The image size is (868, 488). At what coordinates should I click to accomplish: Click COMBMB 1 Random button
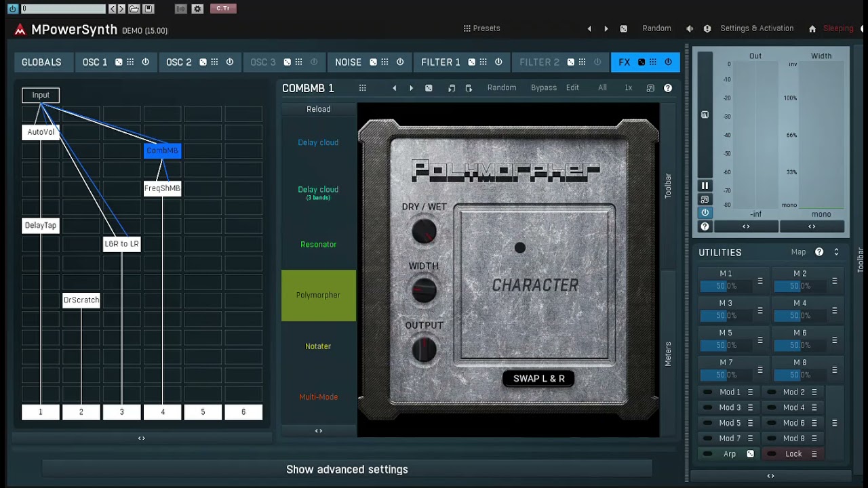(x=502, y=88)
